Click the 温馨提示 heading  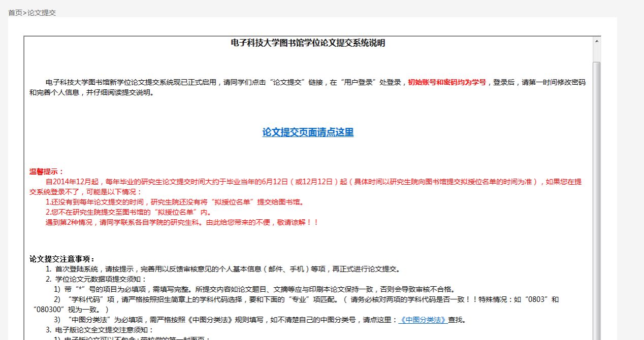47,172
